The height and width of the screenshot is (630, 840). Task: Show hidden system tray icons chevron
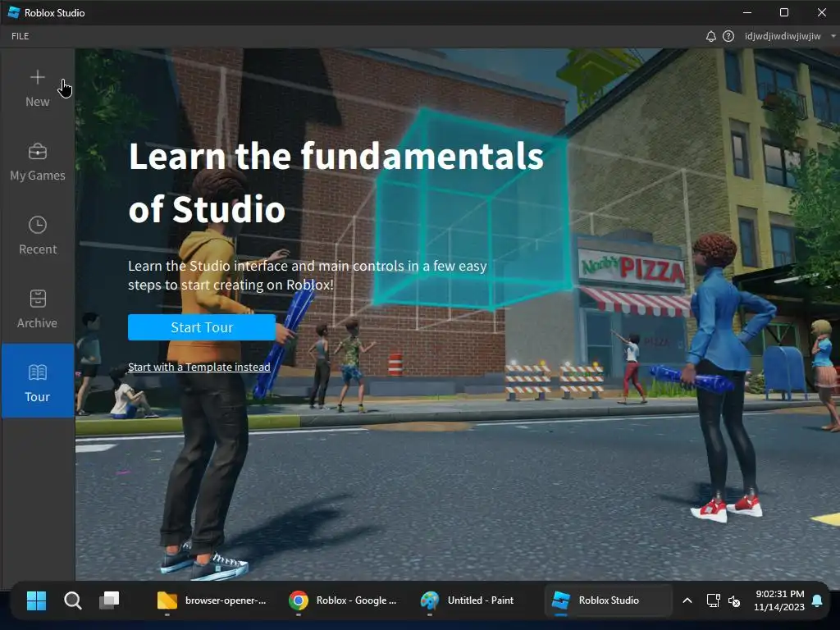pos(687,600)
